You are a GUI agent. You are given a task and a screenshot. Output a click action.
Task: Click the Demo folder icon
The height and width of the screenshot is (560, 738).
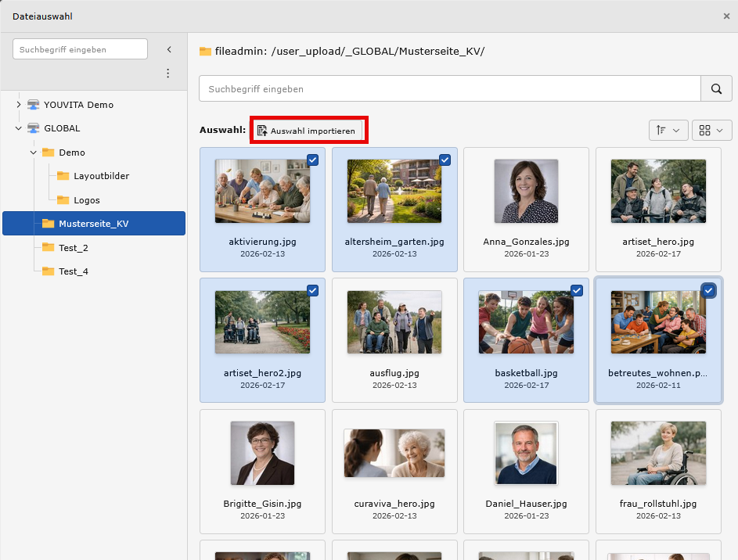48,152
